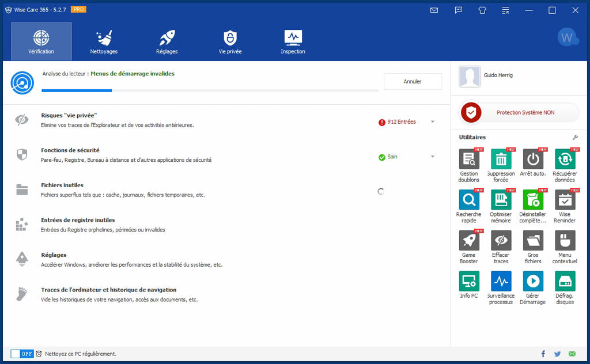Viewport: 590px width, 364px height.
Task: Share via the Twitter icon
Action: click(557, 354)
